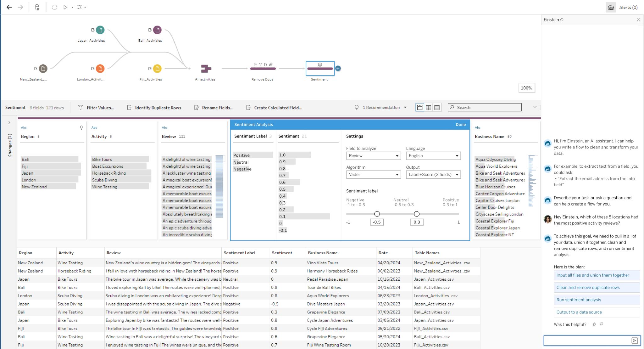Click the back arrow in toolbar
The height and width of the screenshot is (349, 644).
pos(9,7)
